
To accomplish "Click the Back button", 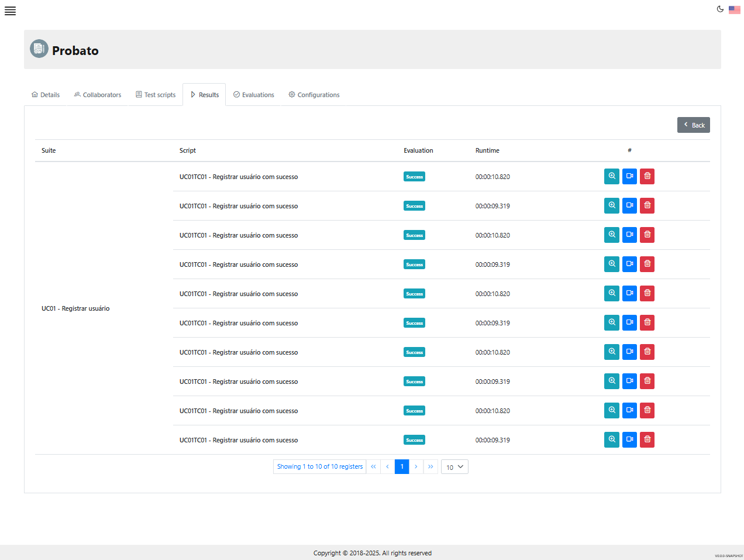I will pos(693,125).
